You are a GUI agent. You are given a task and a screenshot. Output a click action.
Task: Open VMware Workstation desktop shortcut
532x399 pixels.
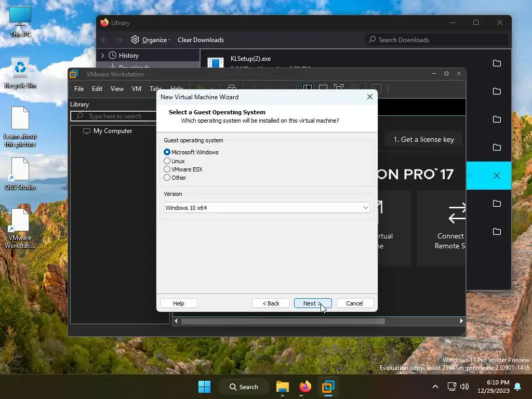pyautogui.click(x=20, y=228)
